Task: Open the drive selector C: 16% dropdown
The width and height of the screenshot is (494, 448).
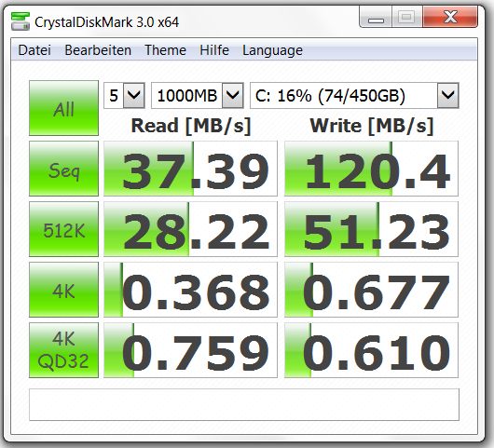Action: [x=354, y=95]
